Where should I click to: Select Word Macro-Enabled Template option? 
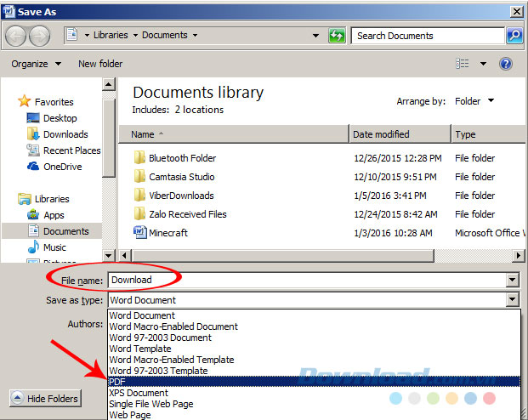click(314, 360)
